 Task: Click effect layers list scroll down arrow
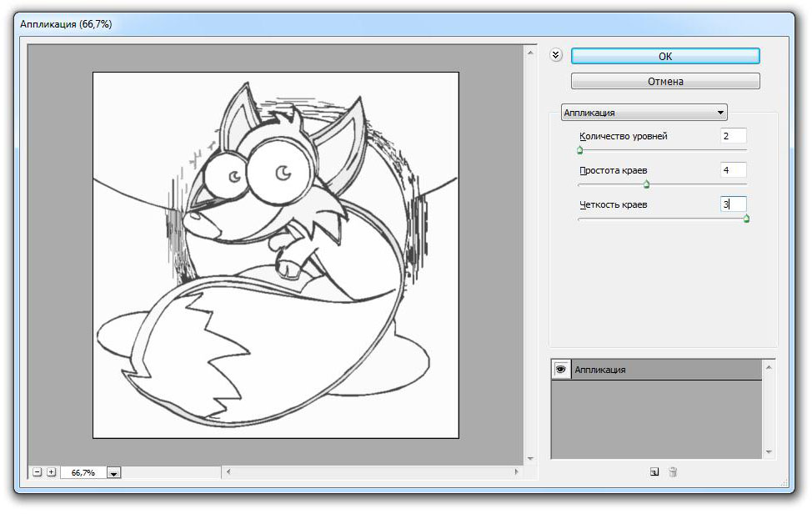769,452
